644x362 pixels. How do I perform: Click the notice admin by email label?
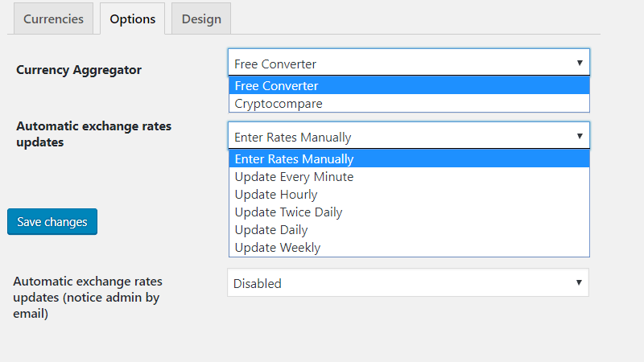click(88, 298)
